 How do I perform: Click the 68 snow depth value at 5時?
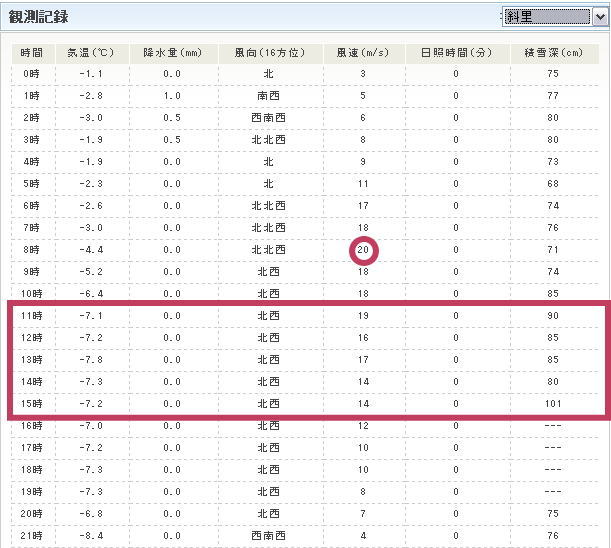point(553,184)
